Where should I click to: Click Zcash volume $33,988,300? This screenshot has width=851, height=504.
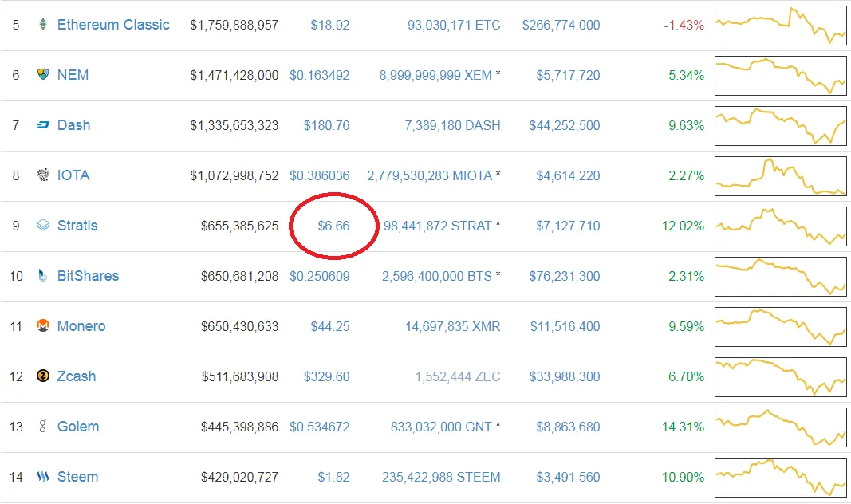pos(565,376)
